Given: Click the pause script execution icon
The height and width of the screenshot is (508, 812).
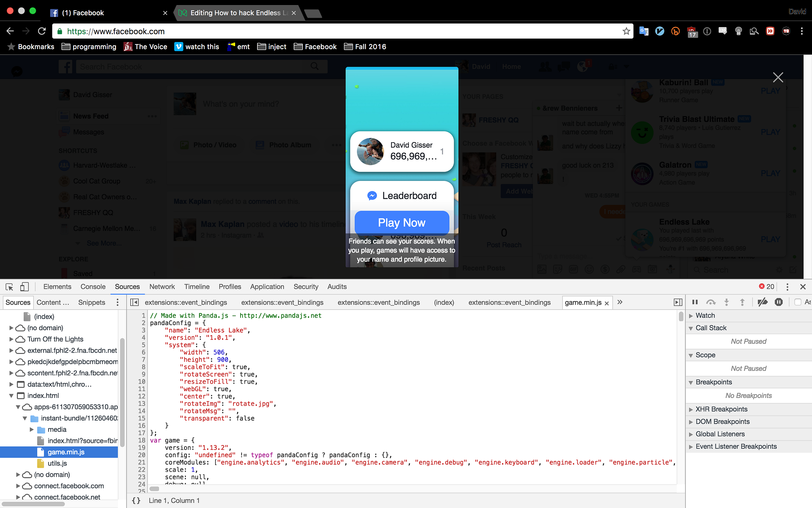Looking at the screenshot, I should (x=695, y=302).
